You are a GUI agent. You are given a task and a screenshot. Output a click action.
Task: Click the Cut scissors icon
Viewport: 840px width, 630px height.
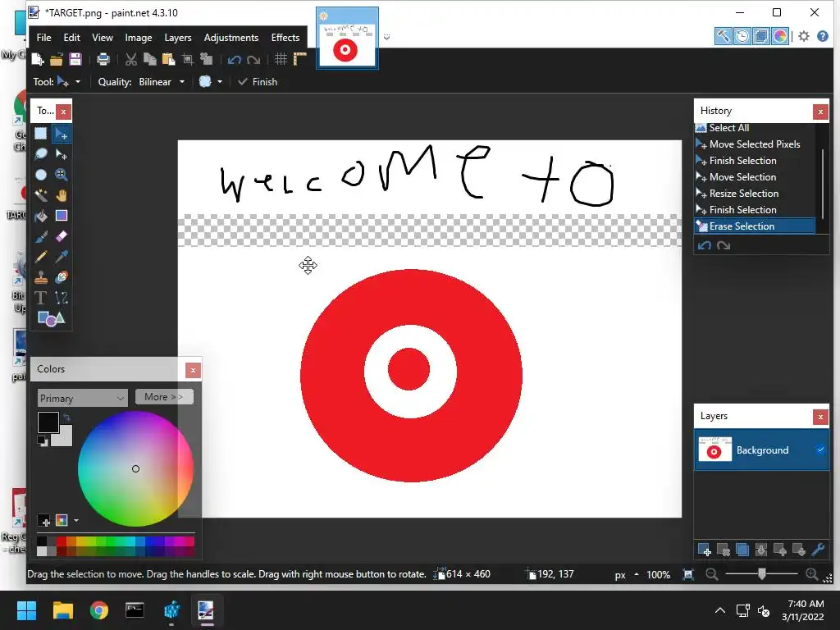[130, 59]
